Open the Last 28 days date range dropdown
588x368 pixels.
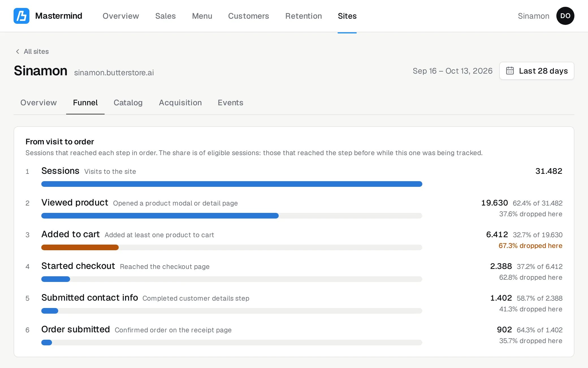coord(537,71)
